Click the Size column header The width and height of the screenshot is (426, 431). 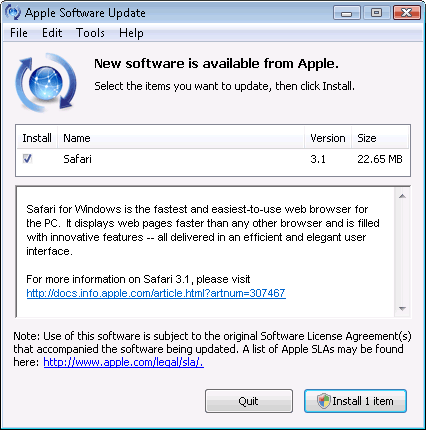(x=380, y=138)
